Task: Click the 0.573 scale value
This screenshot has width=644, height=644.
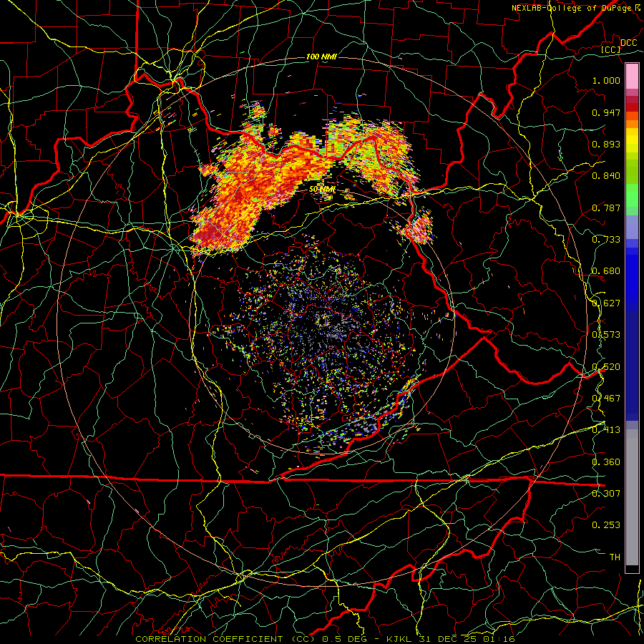Action: click(x=606, y=335)
